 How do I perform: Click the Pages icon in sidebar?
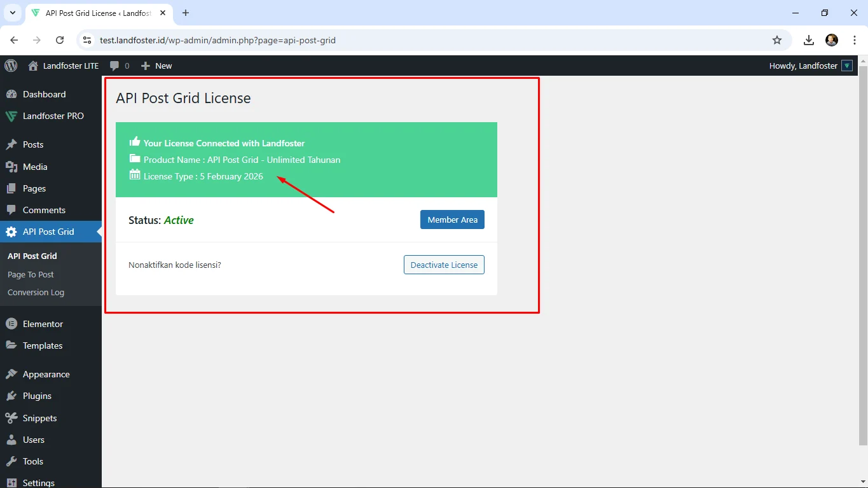click(x=11, y=188)
